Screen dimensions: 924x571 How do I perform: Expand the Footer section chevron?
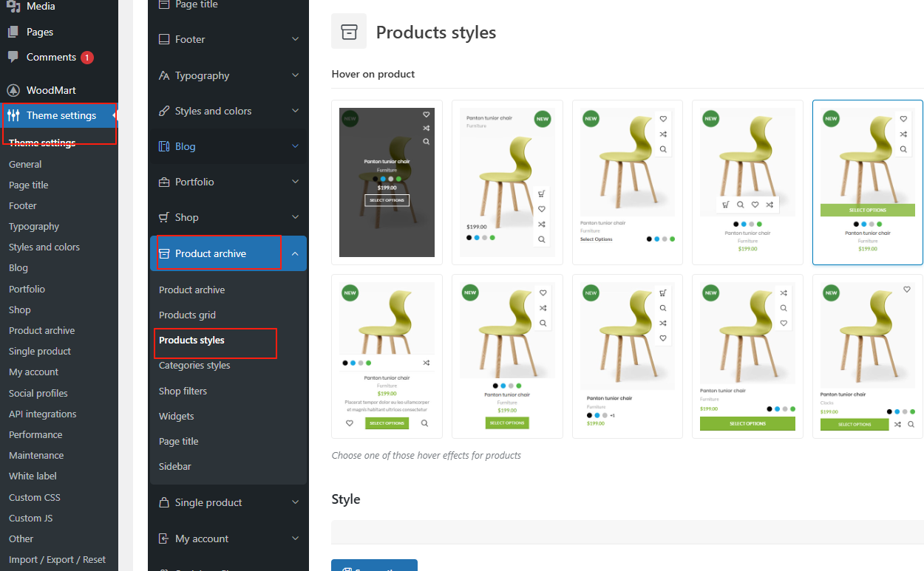click(x=295, y=39)
